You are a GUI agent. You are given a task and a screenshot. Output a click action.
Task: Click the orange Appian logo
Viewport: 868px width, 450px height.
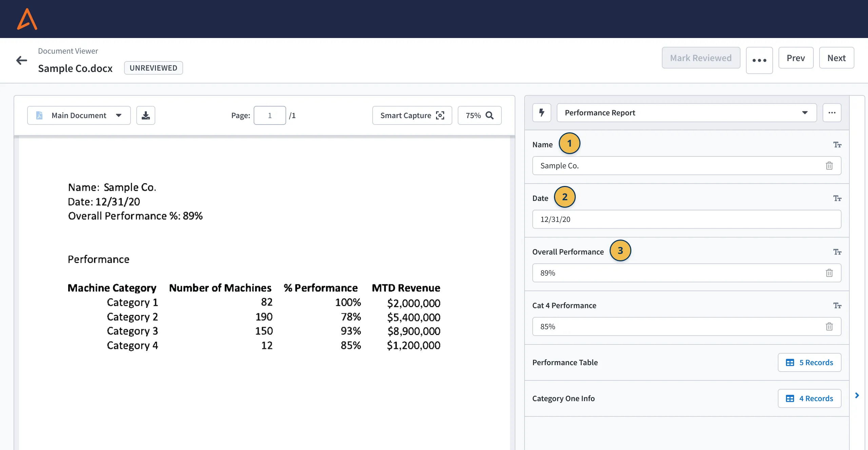click(27, 19)
